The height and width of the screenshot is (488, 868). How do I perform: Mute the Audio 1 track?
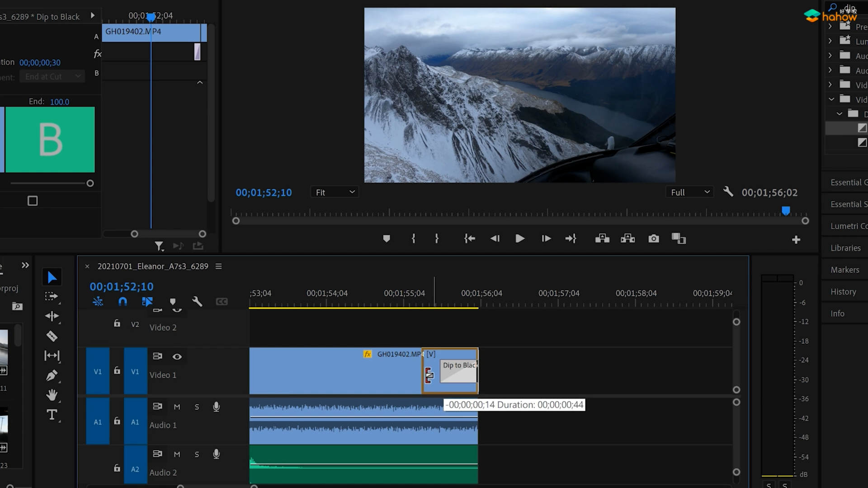pyautogui.click(x=177, y=407)
